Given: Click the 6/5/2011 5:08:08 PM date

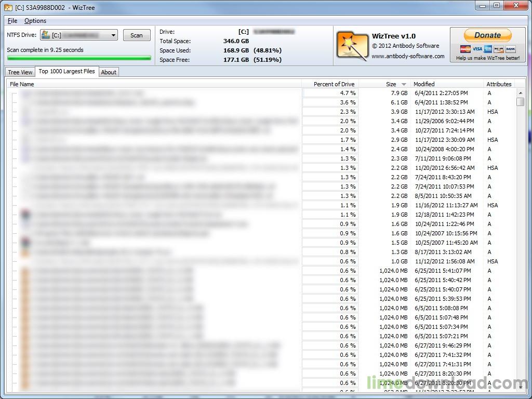Looking at the screenshot, I should coord(441,308).
